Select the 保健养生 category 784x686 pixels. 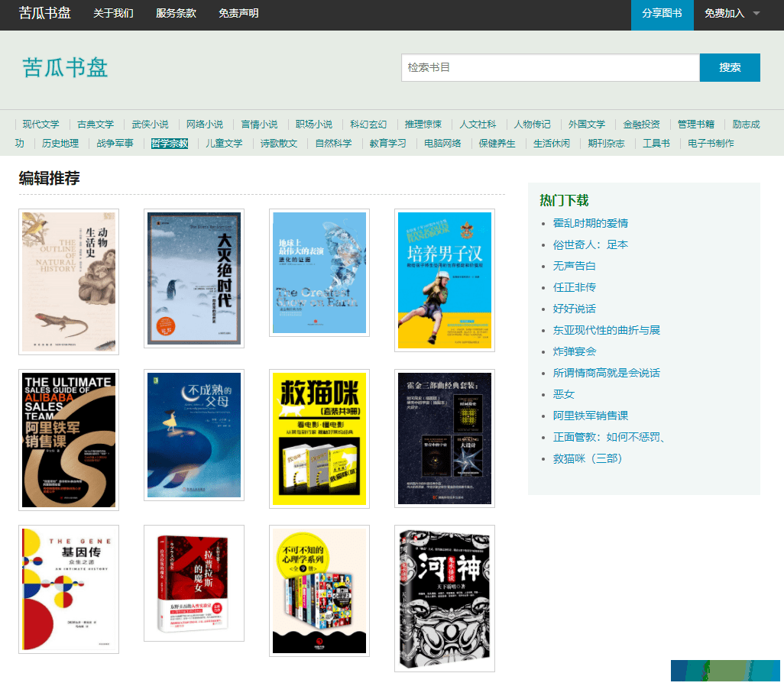[497, 144]
